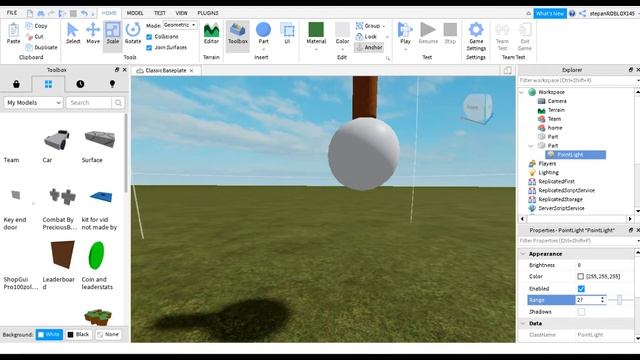Viewport: 640px width, 360px height.
Task: Click the Duplicate icon
Action: click(x=29, y=47)
